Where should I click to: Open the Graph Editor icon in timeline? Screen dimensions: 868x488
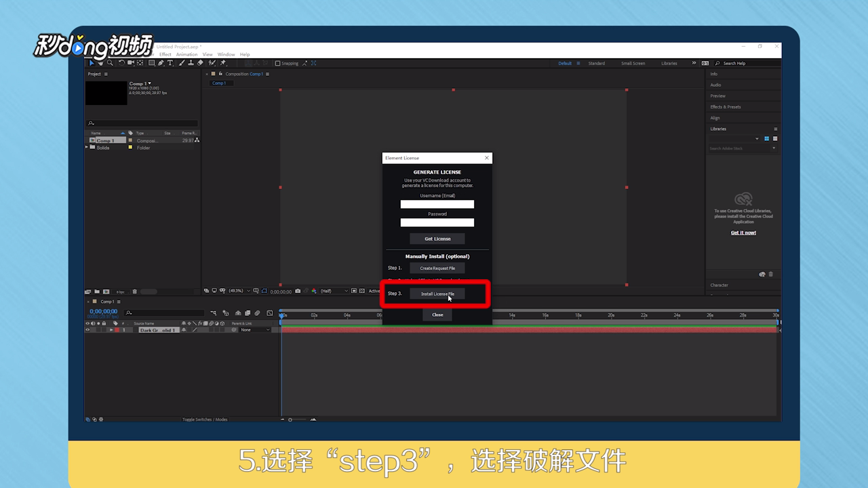click(270, 313)
